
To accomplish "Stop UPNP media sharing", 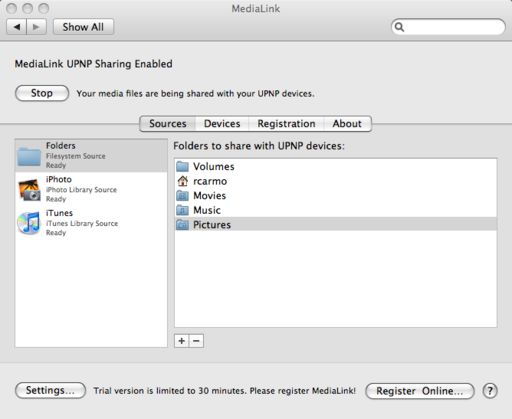I will [42, 93].
